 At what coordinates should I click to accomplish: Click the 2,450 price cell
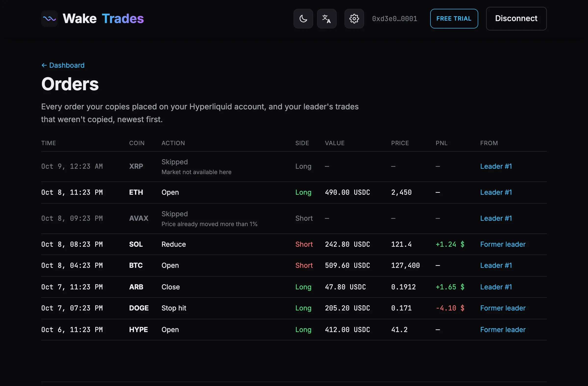401,192
